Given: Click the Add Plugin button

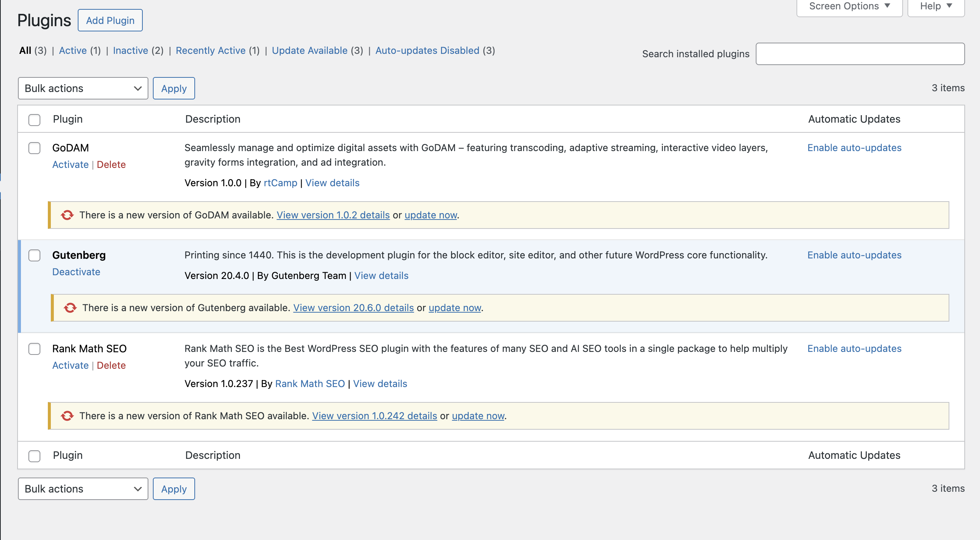Looking at the screenshot, I should tap(110, 20).
